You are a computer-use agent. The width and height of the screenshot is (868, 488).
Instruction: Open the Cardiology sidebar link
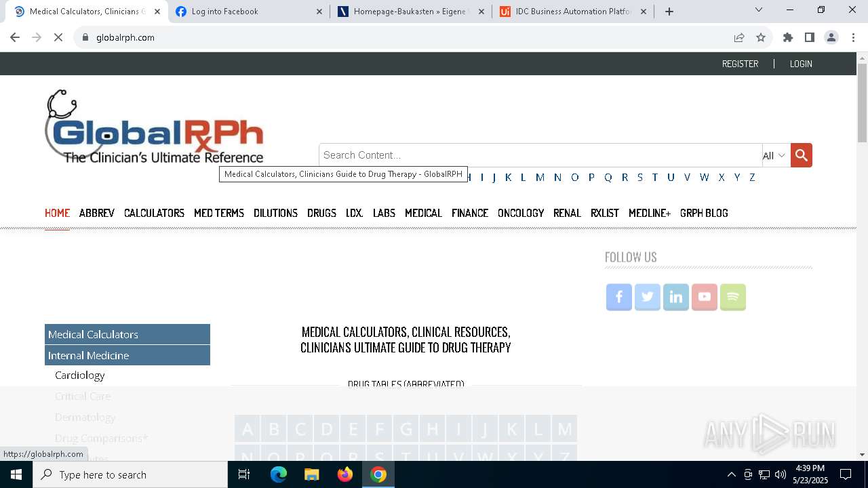pos(80,375)
